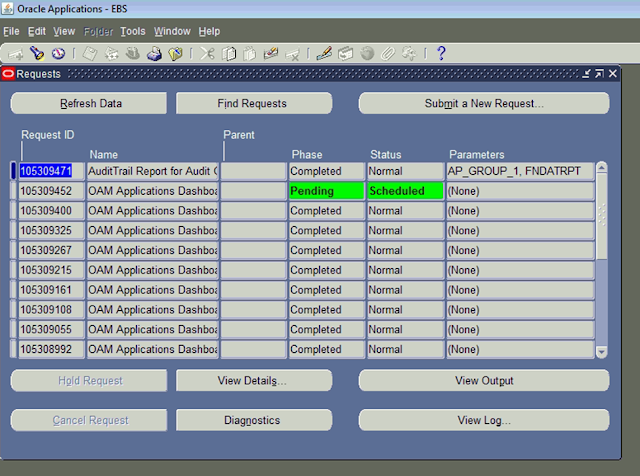Open the Tools menu
This screenshot has height=476, width=640.
click(132, 31)
